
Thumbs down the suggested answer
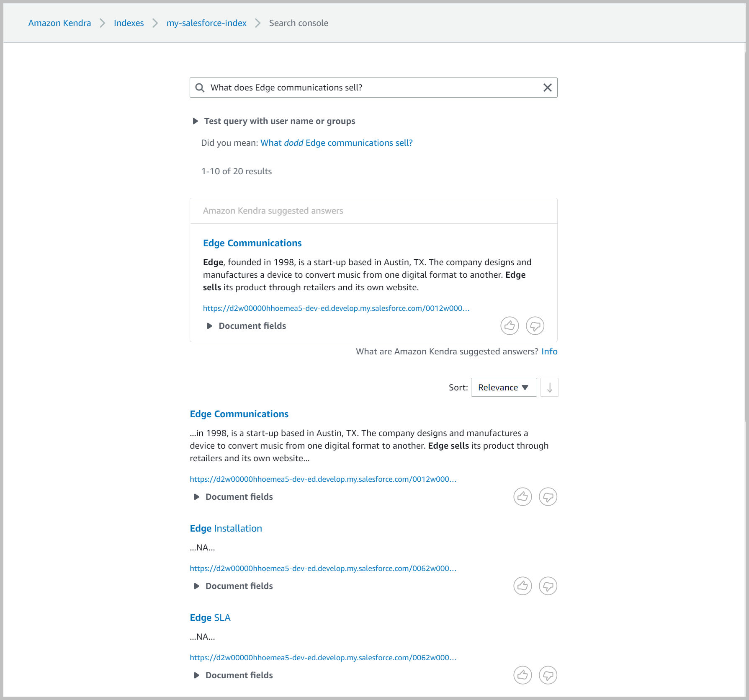click(535, 326)
